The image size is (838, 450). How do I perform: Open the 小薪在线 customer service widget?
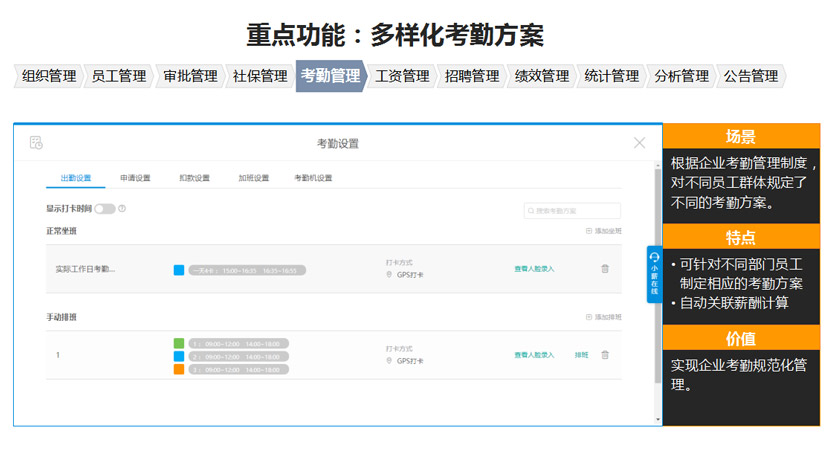654,274
